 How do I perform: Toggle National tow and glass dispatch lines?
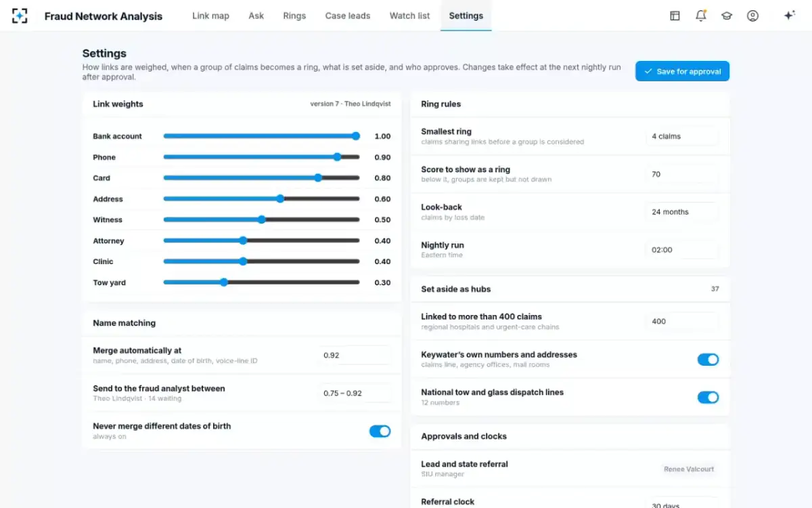pyautogui.click(x=708, y=397)
